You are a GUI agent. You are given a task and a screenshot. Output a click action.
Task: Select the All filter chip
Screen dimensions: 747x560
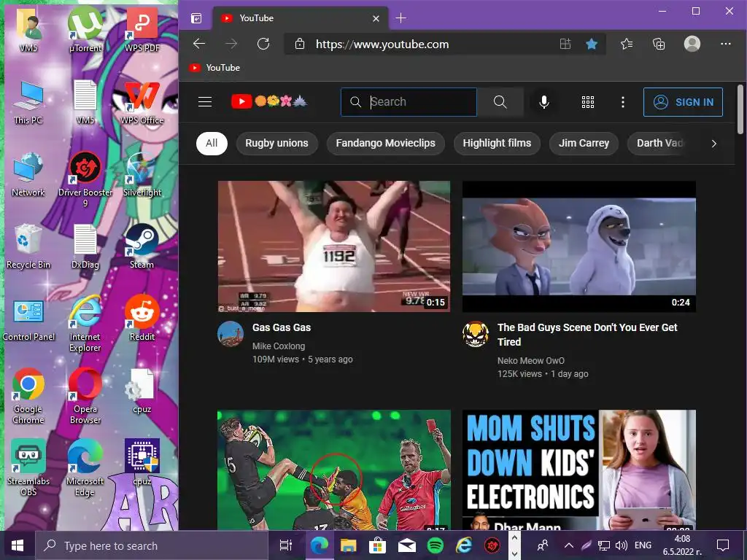click(x=212, y=143)
